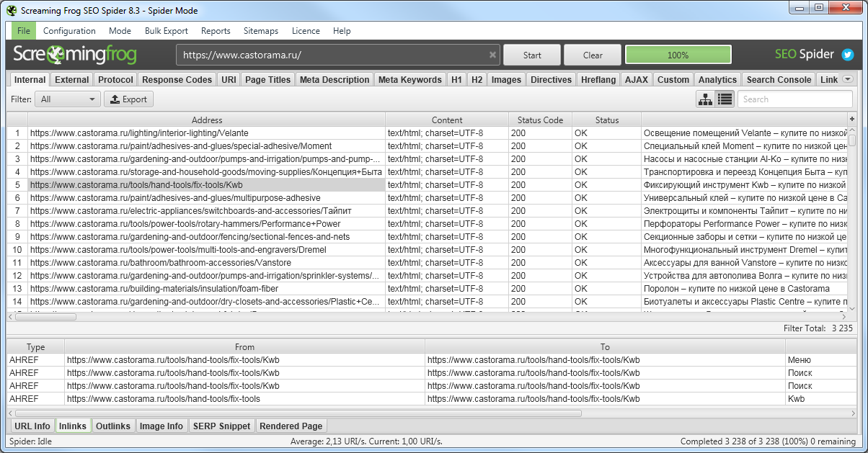Switch to the Directives tab

pyautogui.click(x=552, y=80)
